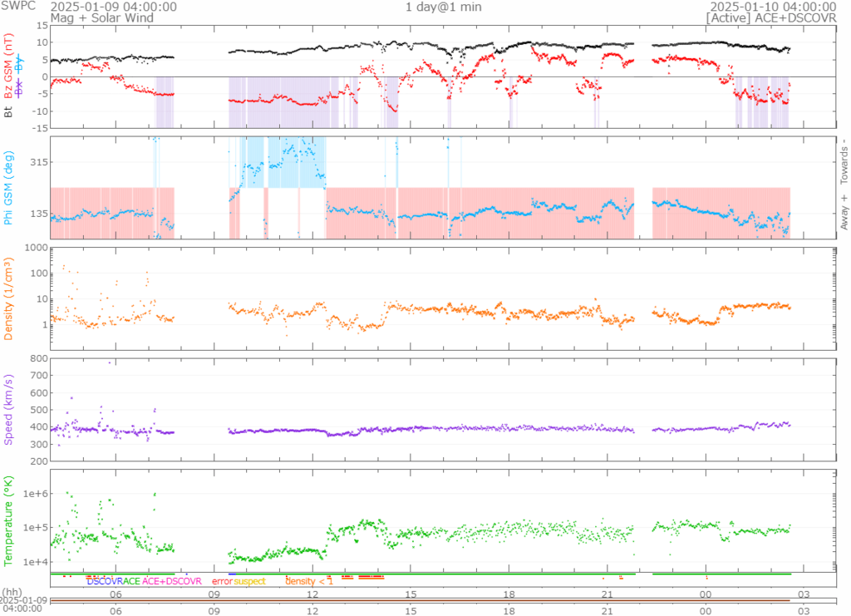Open the 1 day@1 min timespan menu
Viewport: 851px width, 616px height.
click(443, 7)
